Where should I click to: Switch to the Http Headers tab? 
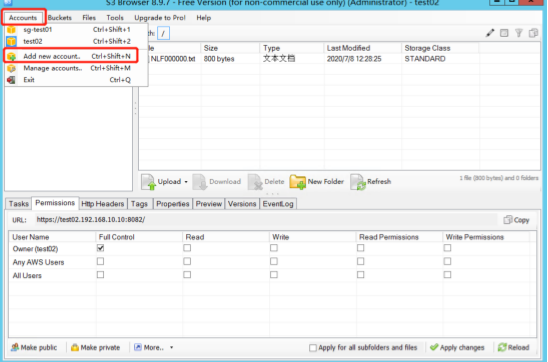click(x=102, y=204)
